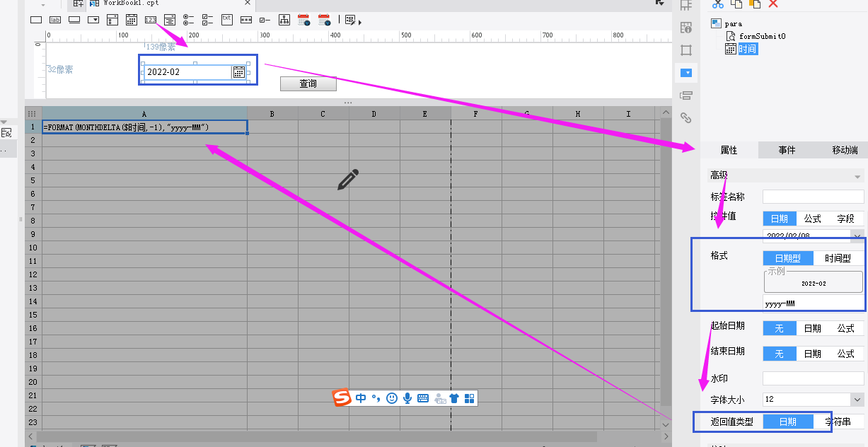Select the label widget icon
The width and height of the screenshot is (868, 447).
(x=55, y=20)
